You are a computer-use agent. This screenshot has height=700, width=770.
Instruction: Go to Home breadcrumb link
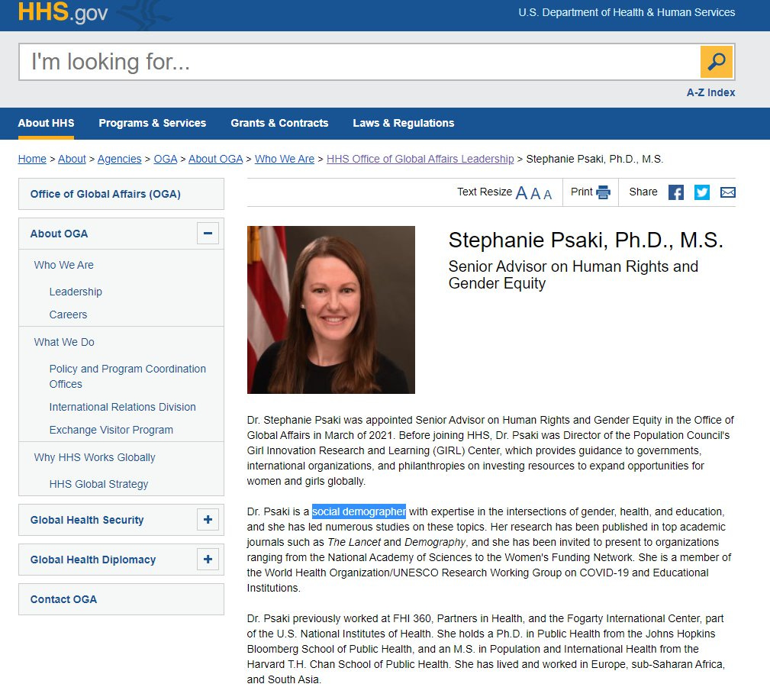[x=32, y=159]
